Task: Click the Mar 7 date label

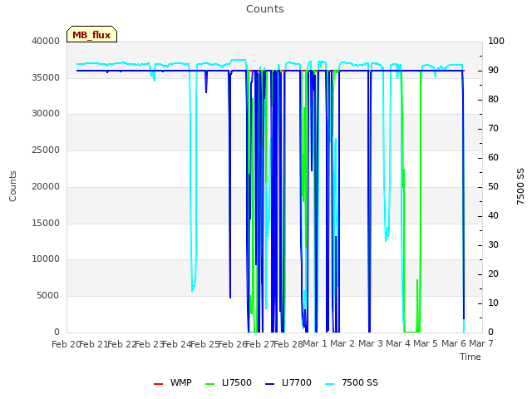Action: tap(481, 343)
